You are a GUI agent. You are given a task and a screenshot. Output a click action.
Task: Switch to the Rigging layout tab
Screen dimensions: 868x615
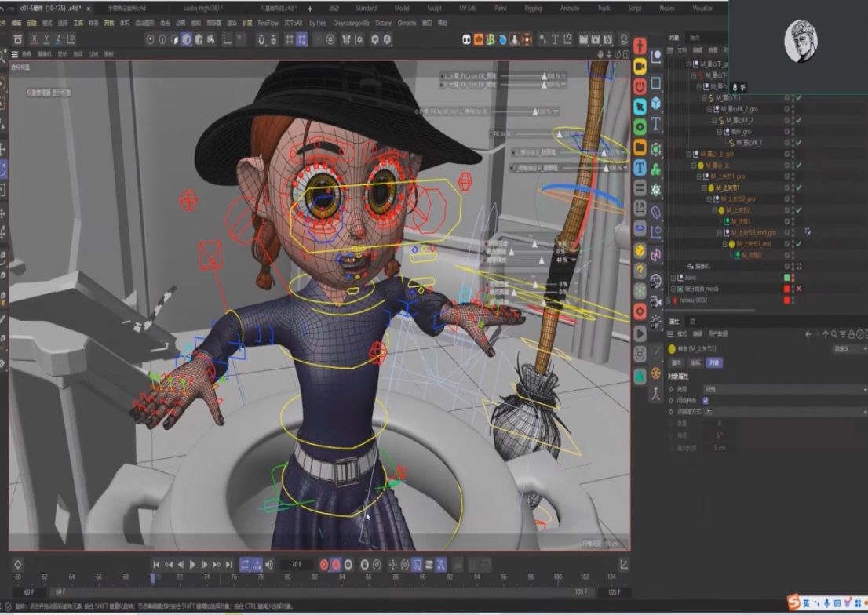(533, 9)
